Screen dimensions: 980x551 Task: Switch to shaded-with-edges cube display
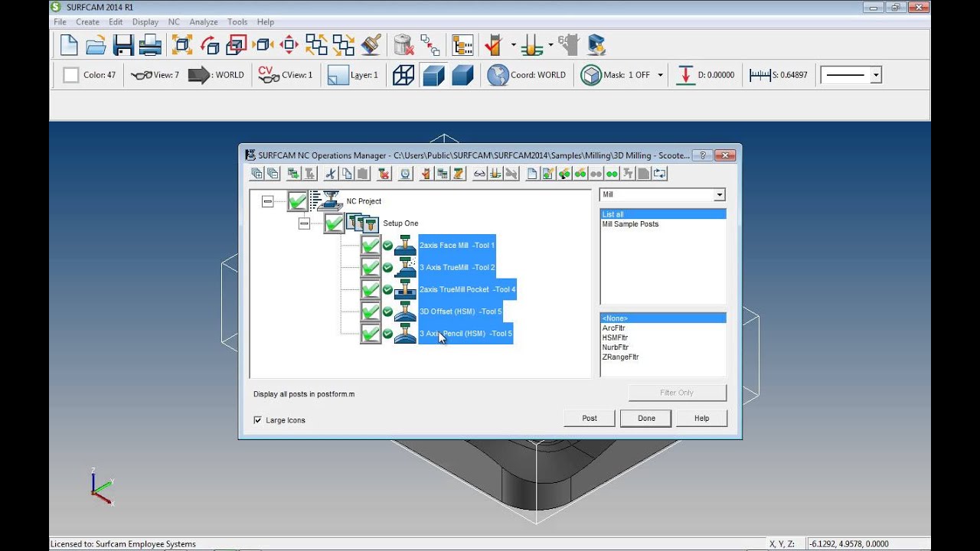pos(433,75)
